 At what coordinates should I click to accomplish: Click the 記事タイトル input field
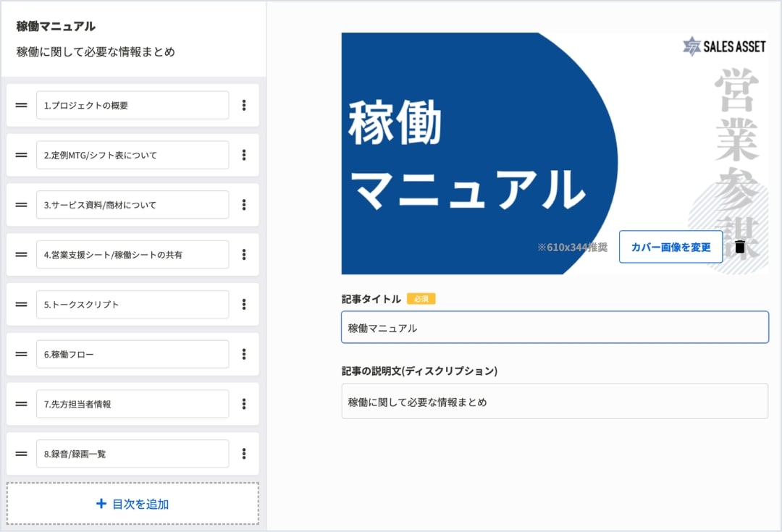(x=555, y=326)
